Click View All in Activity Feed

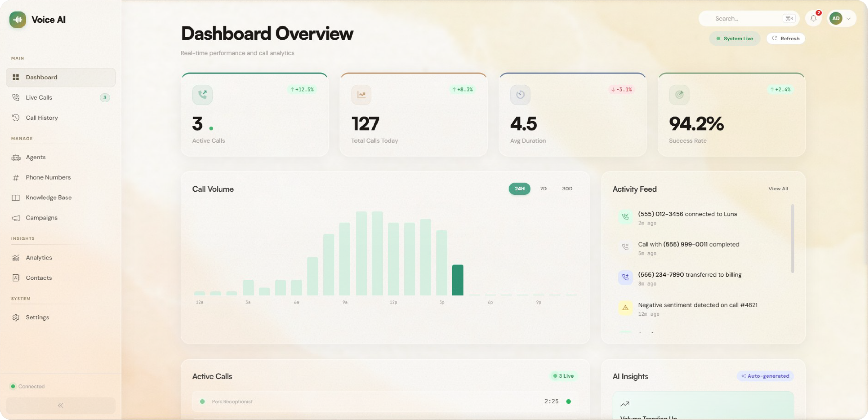[x=778, y=189]
